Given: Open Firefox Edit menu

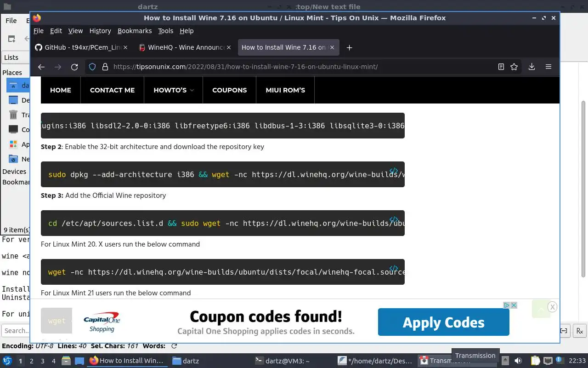Looking at the screenshot, I should [x=56, y=31].
